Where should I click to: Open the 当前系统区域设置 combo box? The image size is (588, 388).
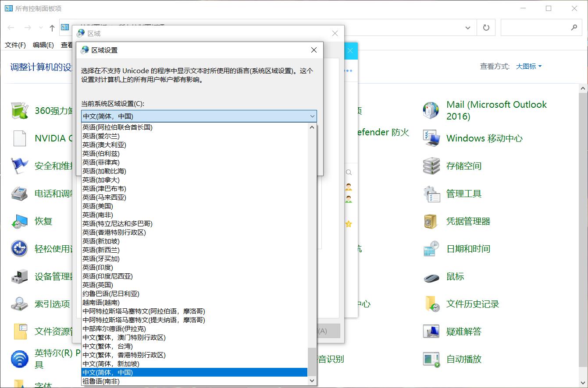pos(312,116)
